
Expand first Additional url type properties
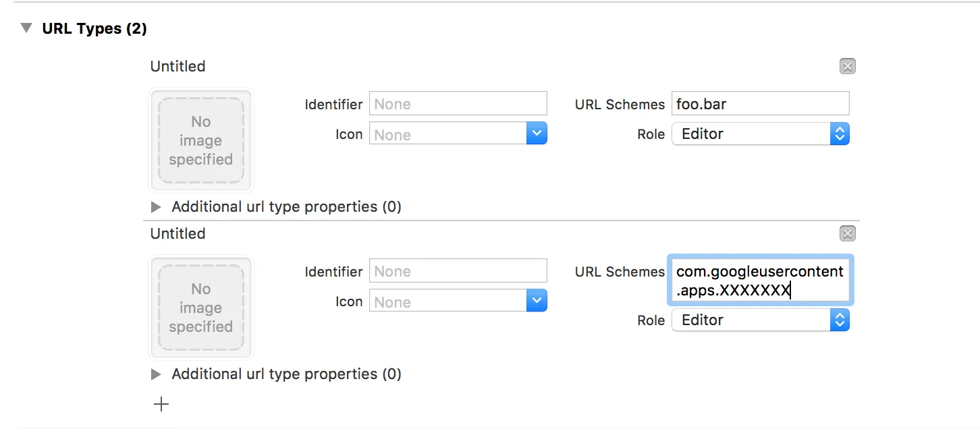click(156, 206)
